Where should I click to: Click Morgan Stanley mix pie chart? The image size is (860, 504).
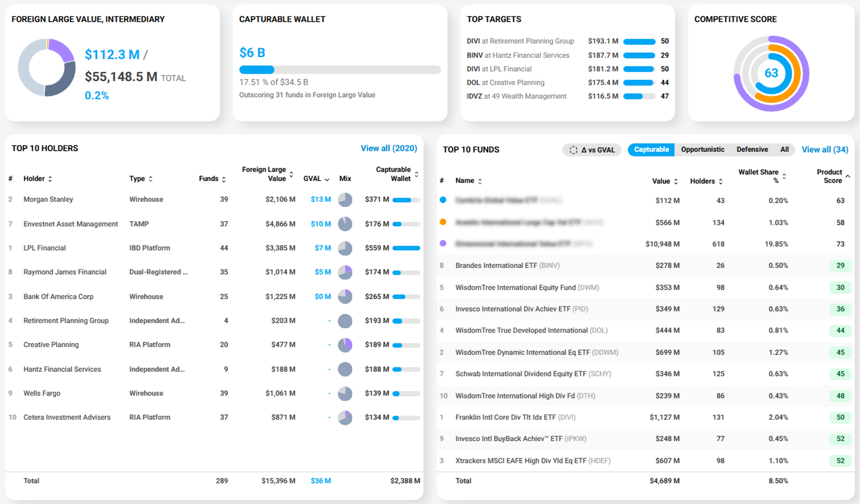tap(345, 200)
